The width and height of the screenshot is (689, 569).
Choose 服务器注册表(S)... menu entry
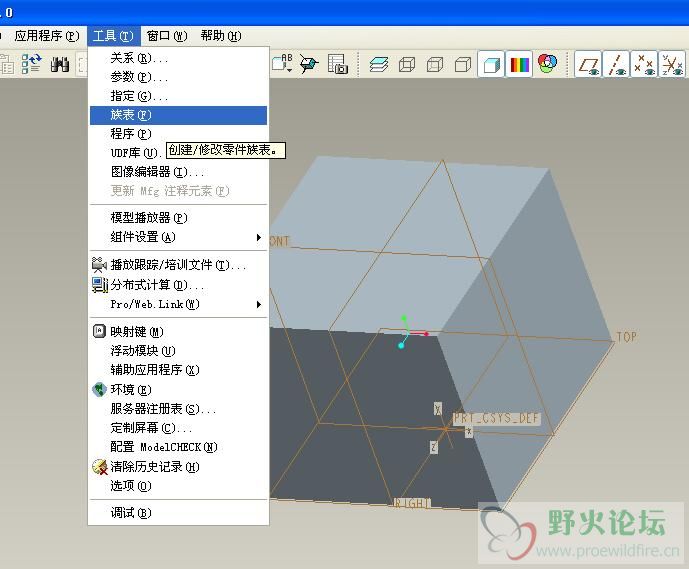coord(178,409)
